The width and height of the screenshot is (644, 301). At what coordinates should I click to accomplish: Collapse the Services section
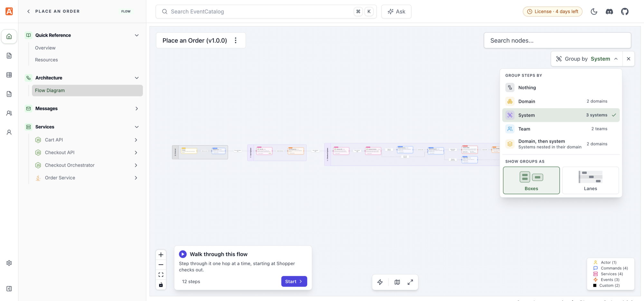coord(137,127)
